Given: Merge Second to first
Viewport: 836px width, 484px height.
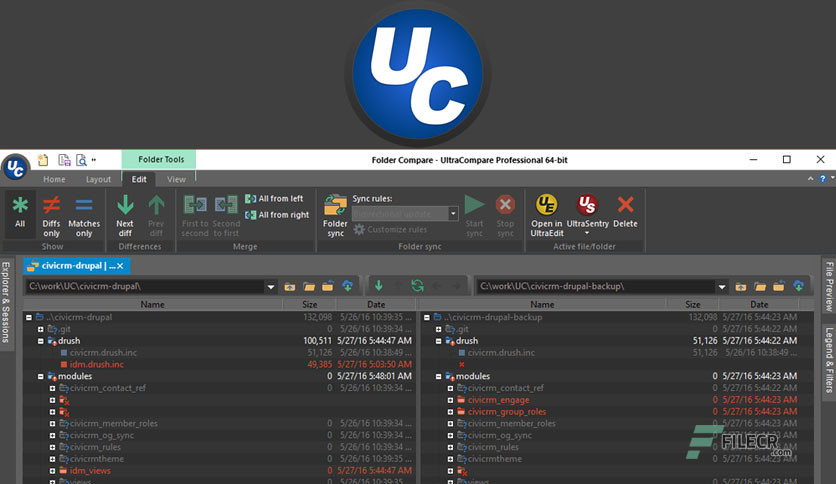Looking at the screenshot, I should pyautogui.click(x=226, y=214).
